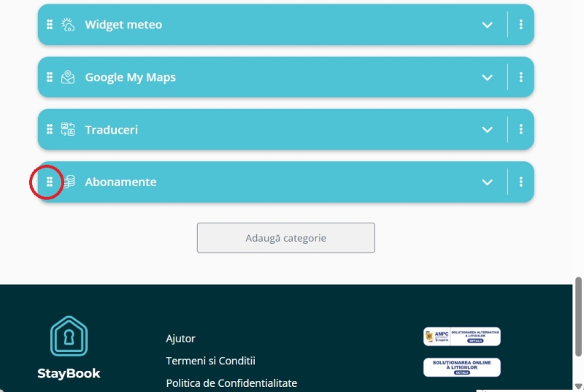Image resolution: width=584 pixels, height=392 pixels.
Task: Open the three-dot menu for Abonamente
Action: (x=520, y=182)
